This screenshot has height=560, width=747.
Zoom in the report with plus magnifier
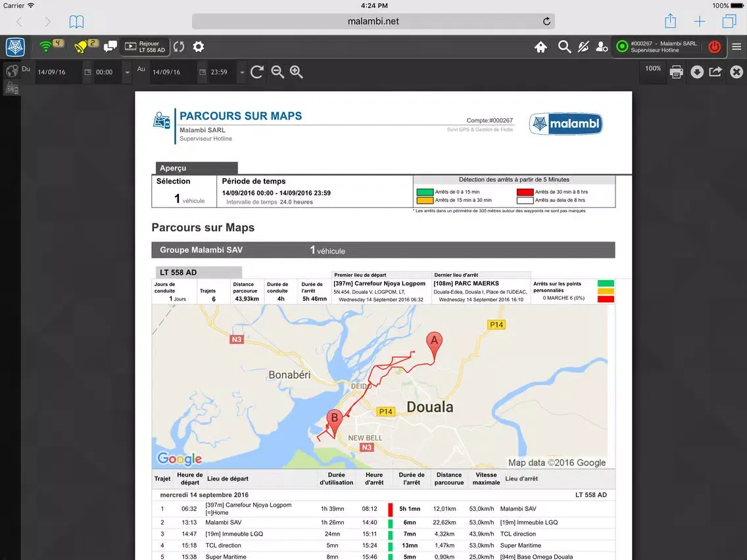pos(297,72)
